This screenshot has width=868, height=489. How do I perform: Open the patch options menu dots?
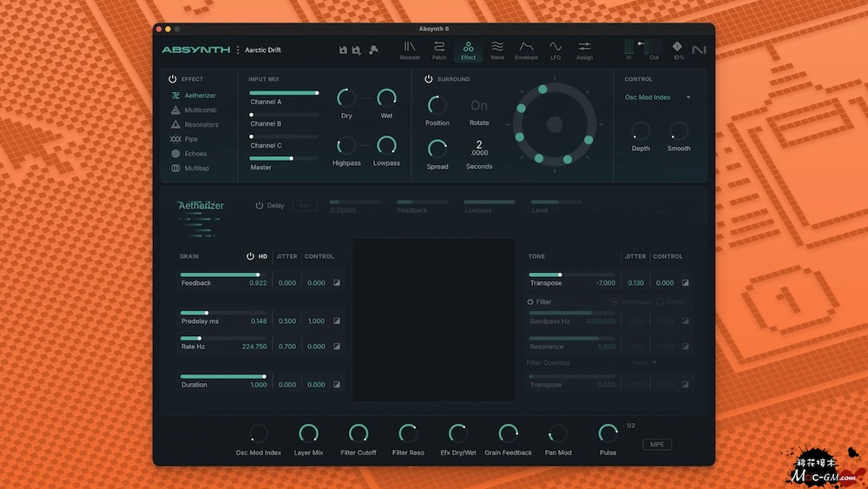coord(238,50)
